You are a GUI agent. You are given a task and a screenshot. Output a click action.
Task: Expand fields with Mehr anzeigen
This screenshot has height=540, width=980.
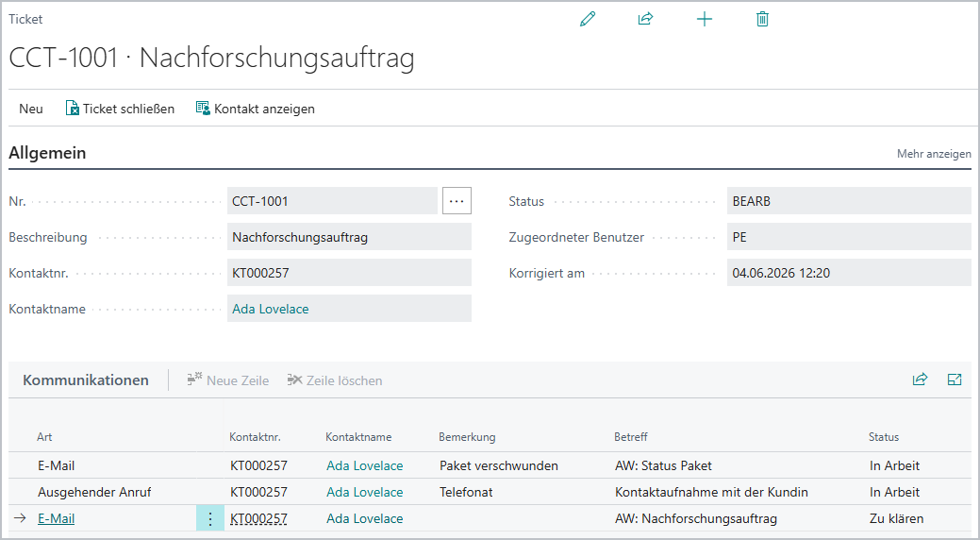click(934, 154)
